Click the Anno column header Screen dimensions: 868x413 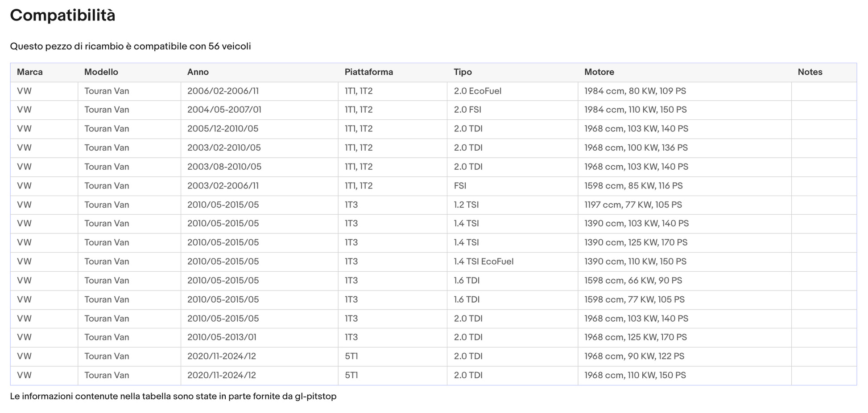(198, 72)
